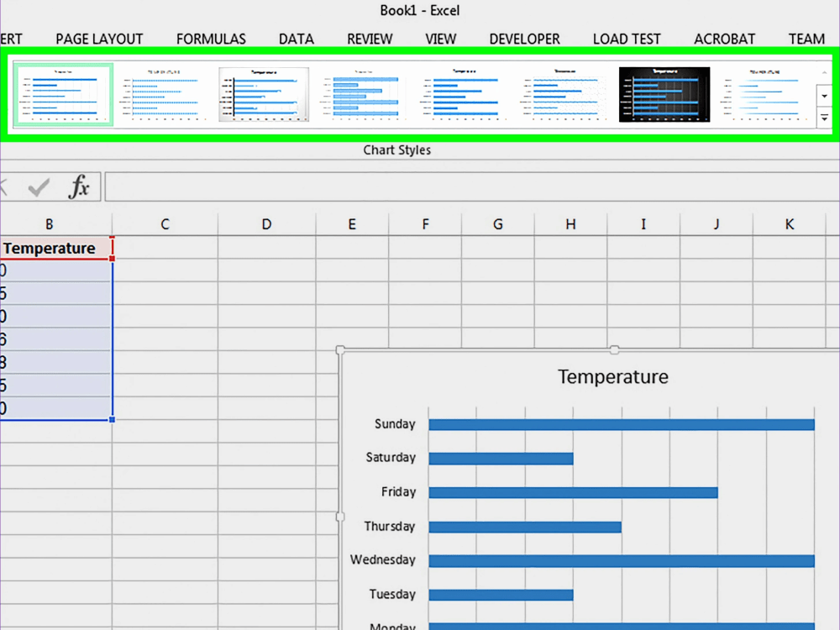This screenshot has height=630, width=840.
Task: Select the fourth chart style with wide bars
Action: click(x=364, y=94)
